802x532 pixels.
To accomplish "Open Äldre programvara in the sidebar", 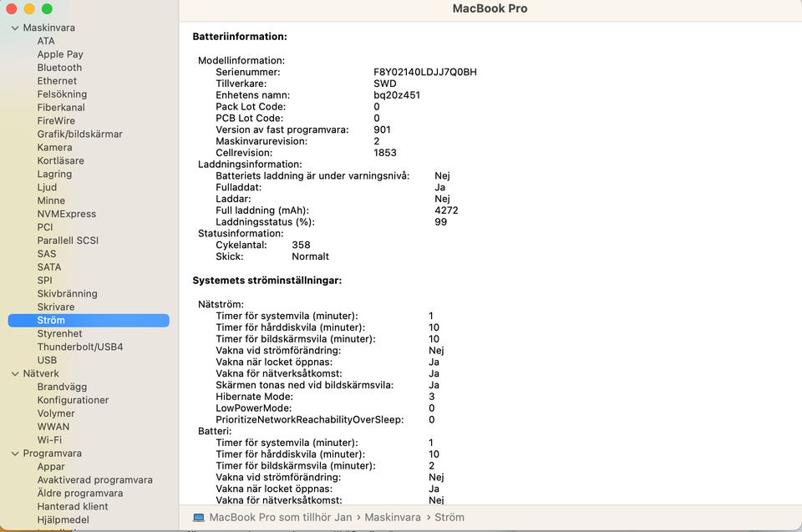I will click(x=80, y=493).
